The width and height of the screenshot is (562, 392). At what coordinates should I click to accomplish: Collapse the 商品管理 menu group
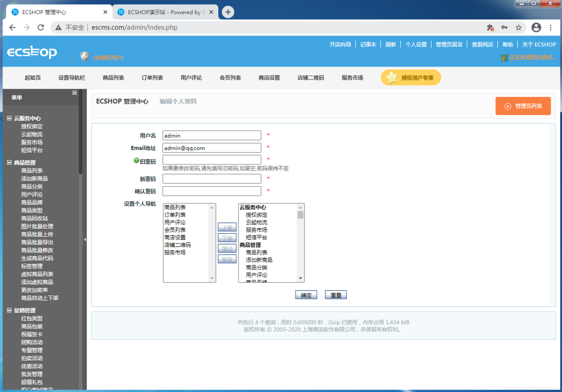click(9, 163)
